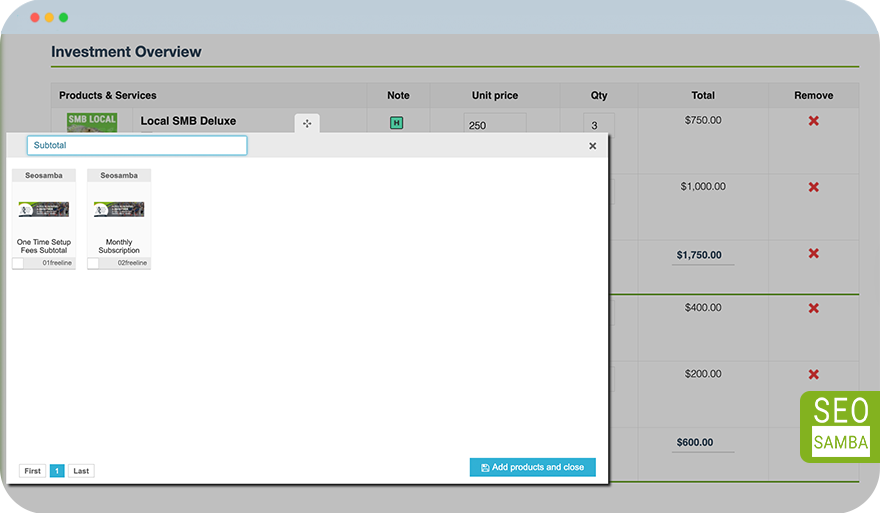Screen dimensions: 880x513
Task: Check the Monthly Subscription checkbox
Action: [x=93, y=263]
